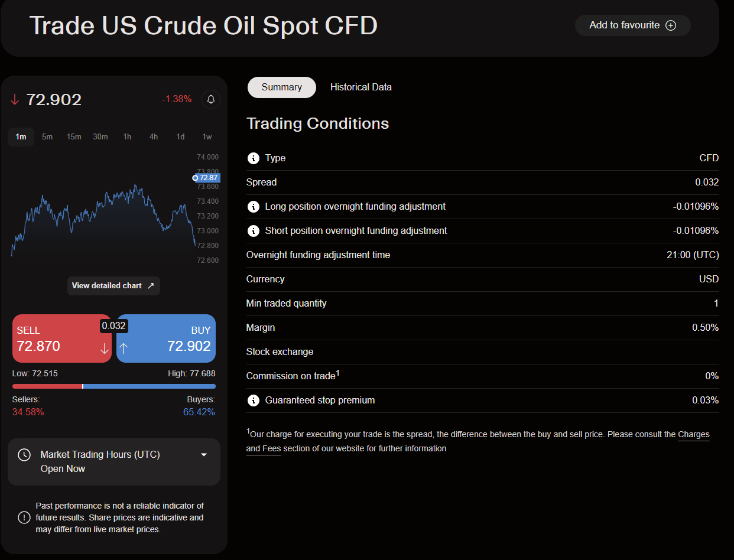Image resolution: width=734 pixels, height=560 pixels.
Task: Select the 4h chart timeframe
Action: pyautogui.click(x=154, y=137)
